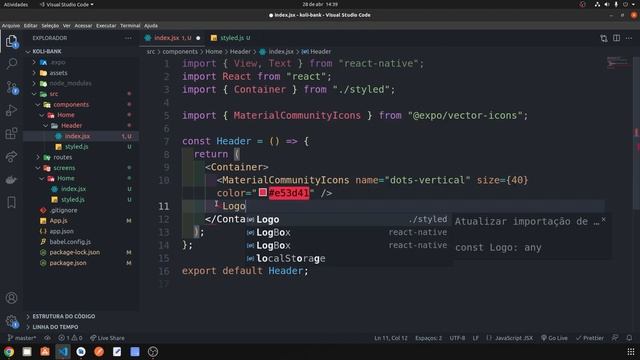This screenshot has height=360, width=640.
Task: Open Run and Debug view
Action: click(x=11, y=110)
